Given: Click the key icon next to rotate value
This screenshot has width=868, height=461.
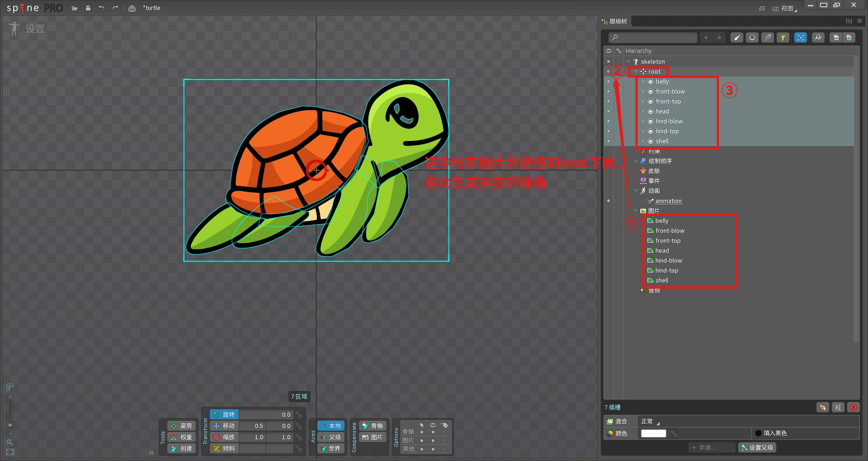Looking at the screenshot, I should tap(298, 414).
